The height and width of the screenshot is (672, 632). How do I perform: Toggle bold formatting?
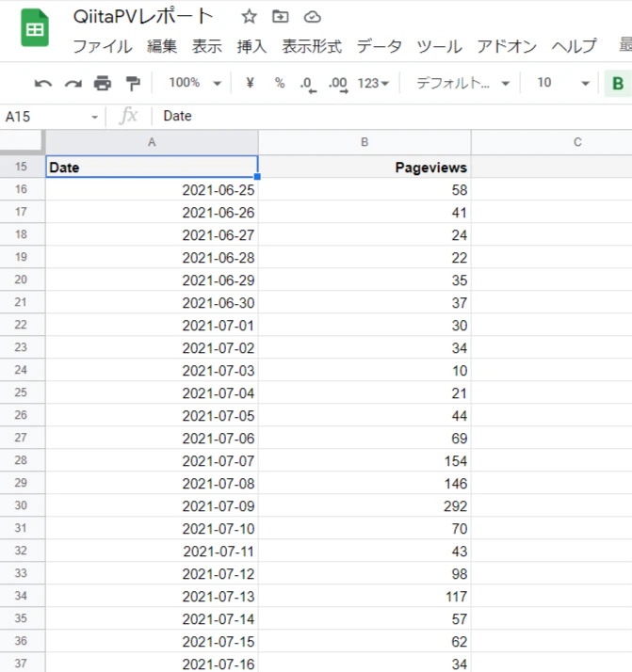(618, 83)
